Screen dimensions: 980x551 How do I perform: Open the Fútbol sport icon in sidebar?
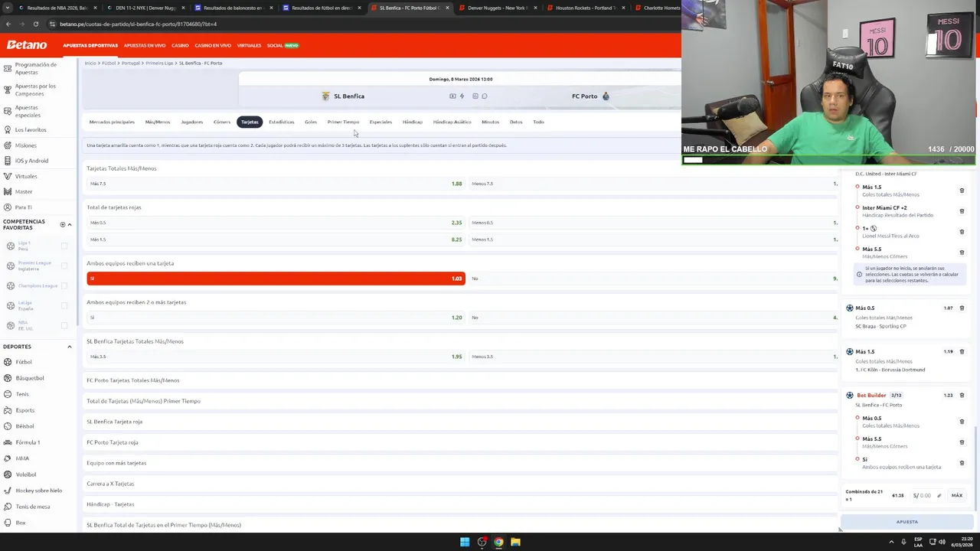[8, 362]
